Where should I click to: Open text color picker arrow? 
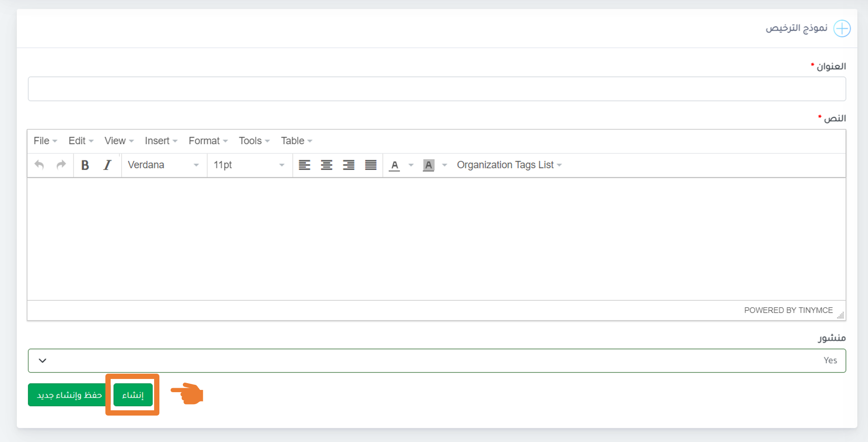pyautogui.click(x=411, y=165)
